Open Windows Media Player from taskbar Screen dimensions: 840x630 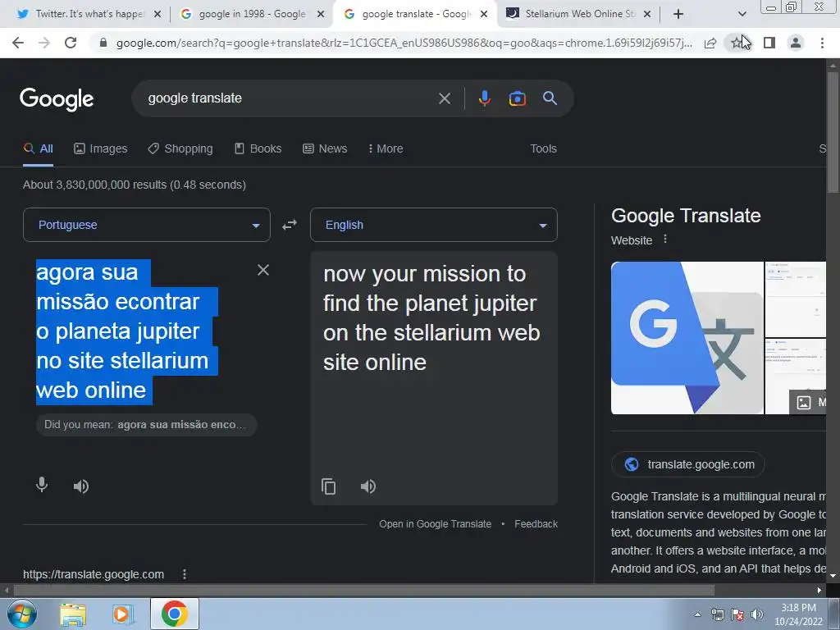point(123,614)
